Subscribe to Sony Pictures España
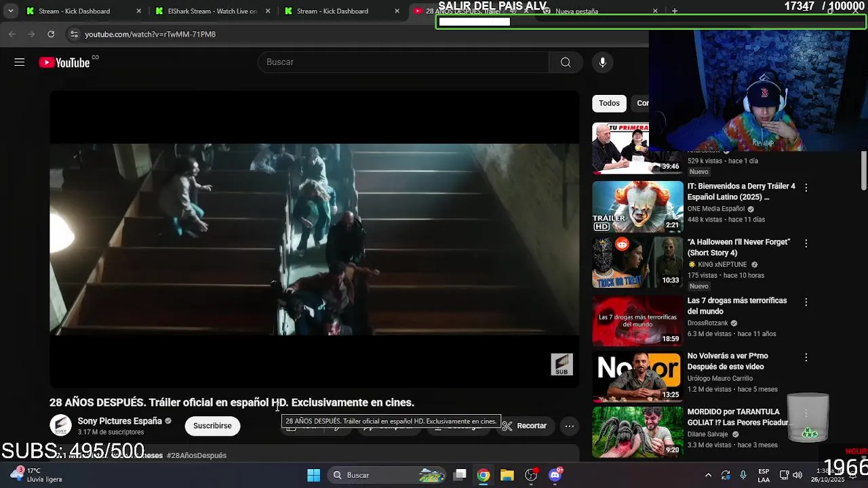Screen dimensions: 868x488 click(212, 426)
